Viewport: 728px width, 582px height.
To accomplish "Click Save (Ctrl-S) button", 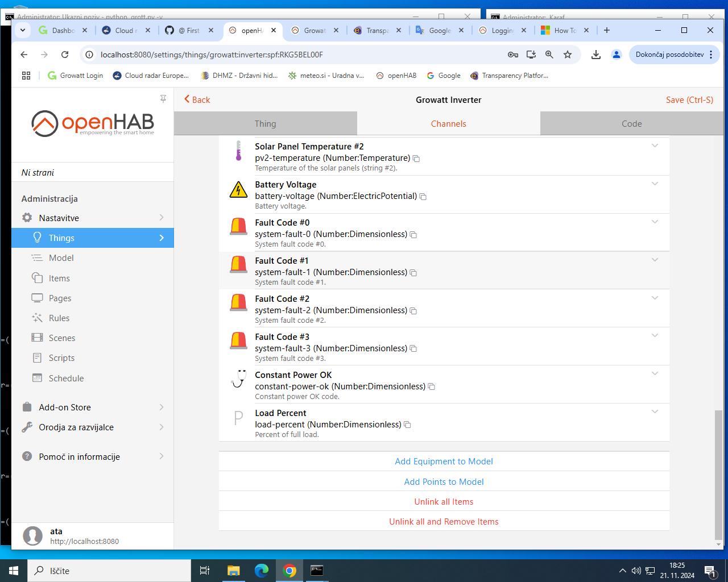I will (x=689, y=100).
